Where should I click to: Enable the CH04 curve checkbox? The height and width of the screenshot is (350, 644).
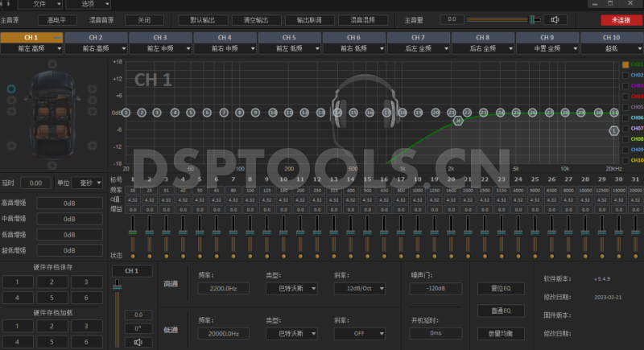pyautogui.click(x=625, y=97)
